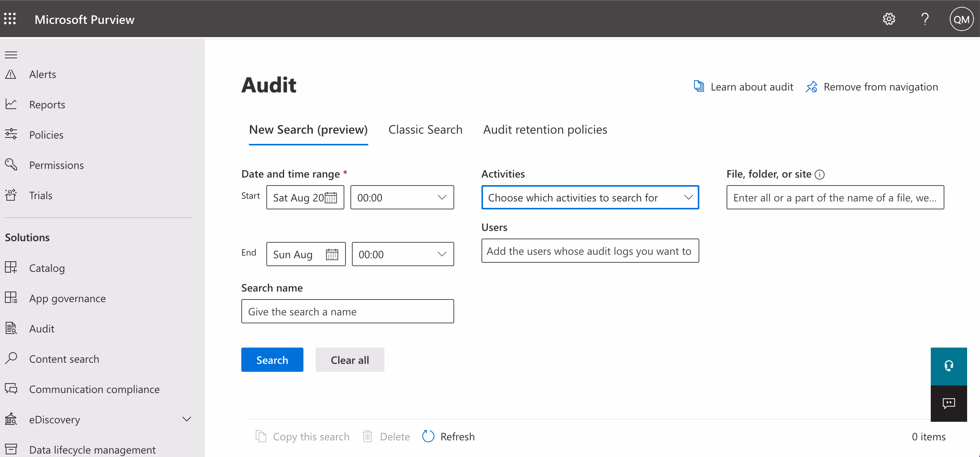The width and height of the screenshot is (980, 457).
Task: Expand the eDiscovery navigation section
Action: point(186,419)
